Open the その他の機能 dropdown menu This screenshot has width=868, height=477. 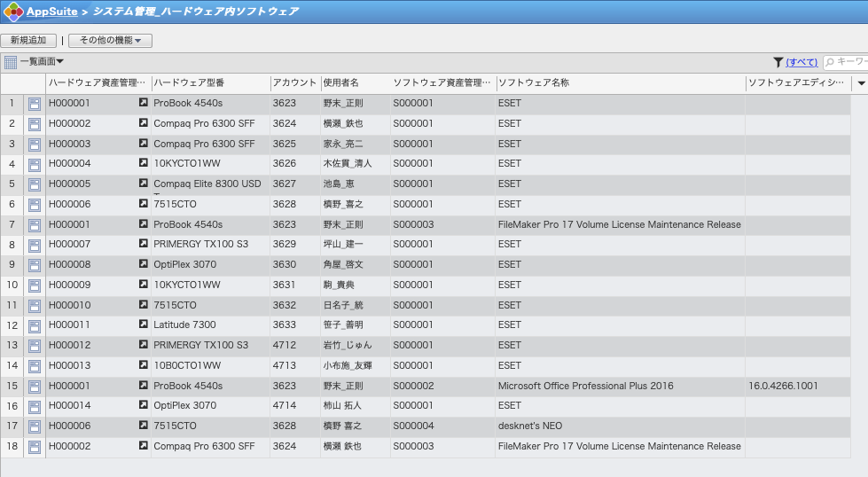click(x=110, y=41)
